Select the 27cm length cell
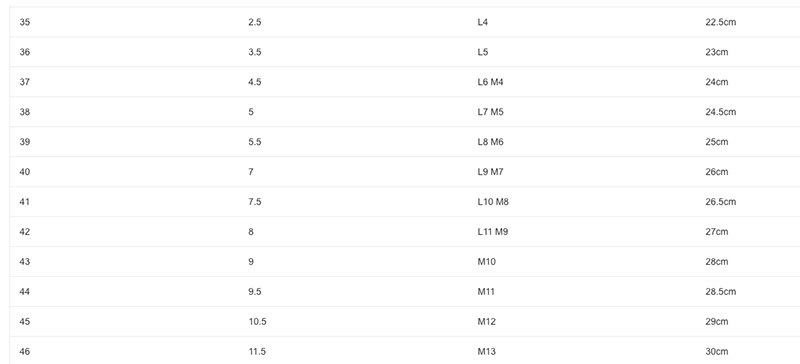 716,232
